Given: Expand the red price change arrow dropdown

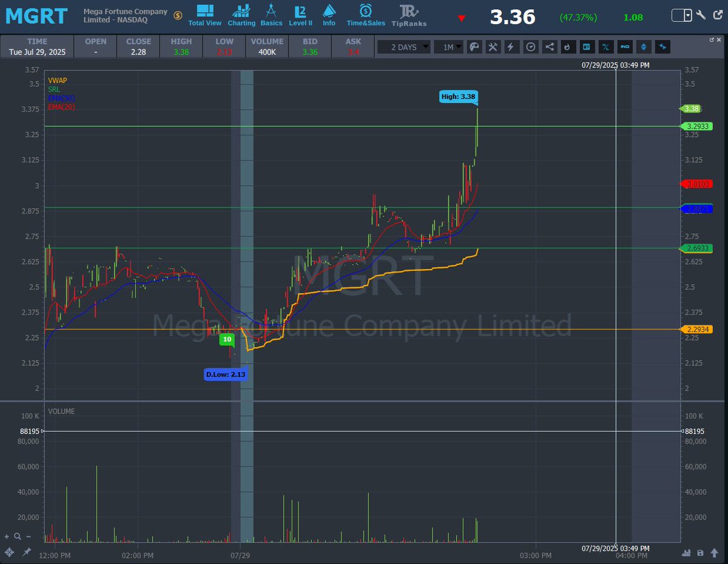Looking at the screenshot, I should click(461, 18).
